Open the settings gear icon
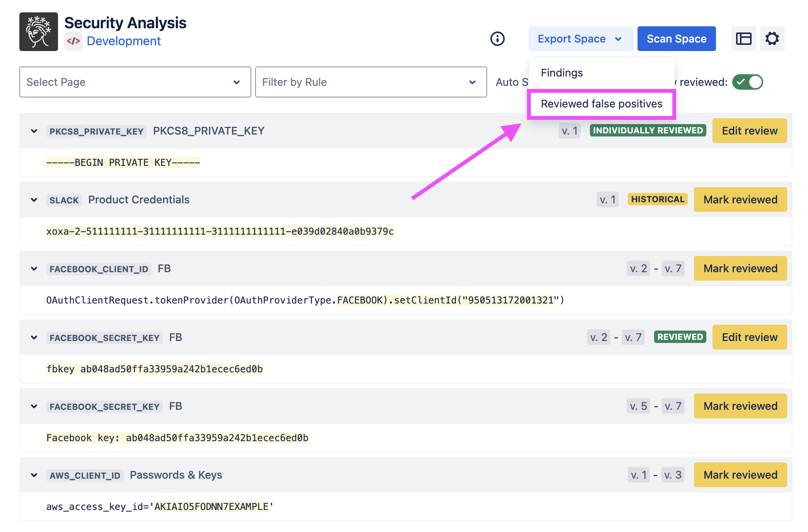This screenshot has width=808, height=532. point(772,39)
